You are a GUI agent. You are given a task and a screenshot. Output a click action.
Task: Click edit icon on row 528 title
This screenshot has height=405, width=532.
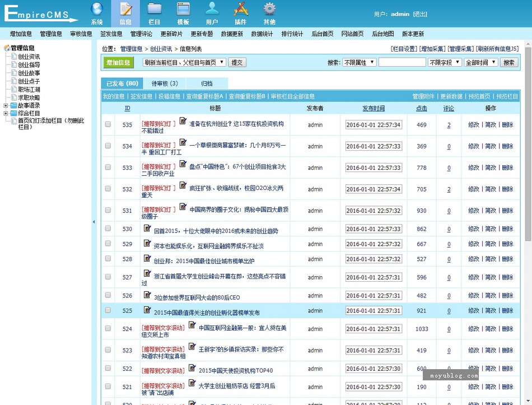(147, 258)
